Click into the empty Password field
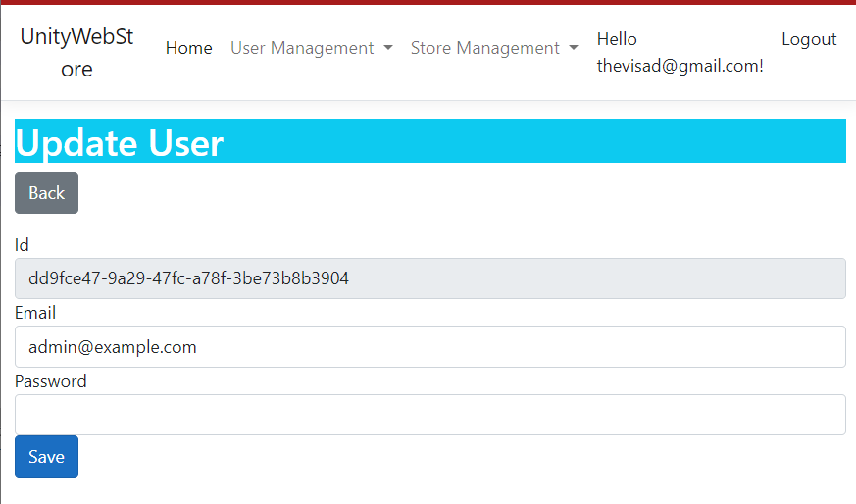Viewport: 856px width, 504px height. click(429, 415)
